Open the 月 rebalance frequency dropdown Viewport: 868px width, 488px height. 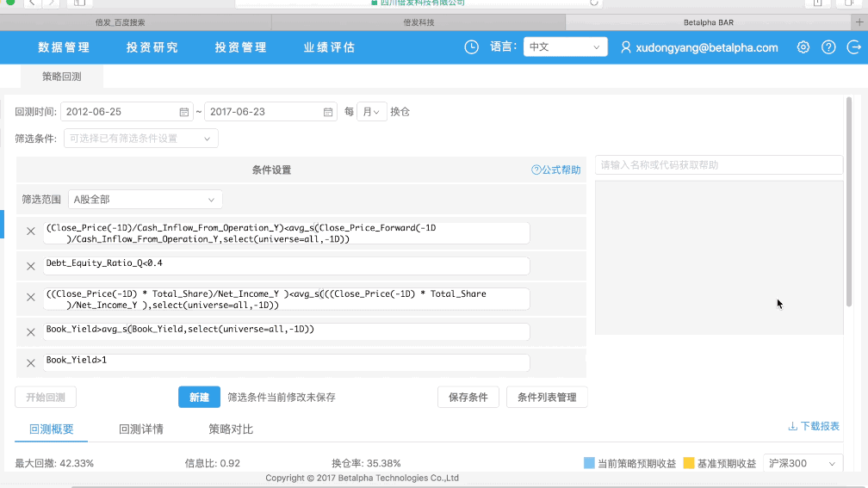click(x=371, y=112)
